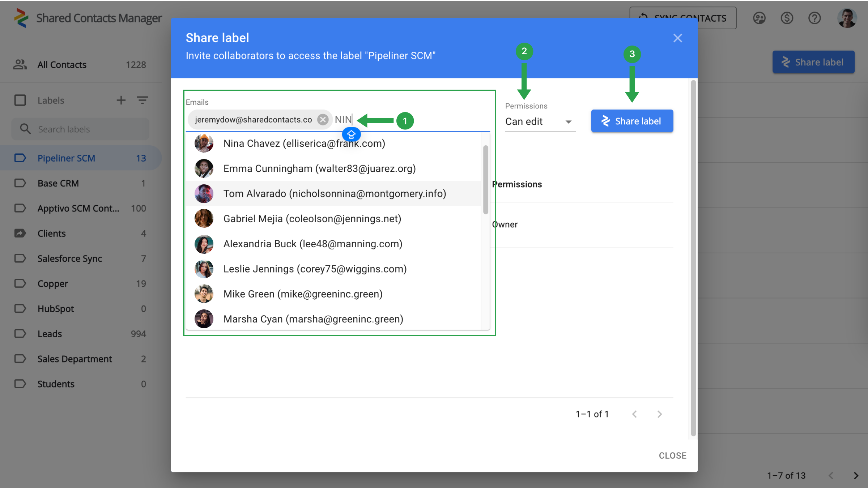Open the help question mark icon
Image resolution: width=868 pixels, height=488 pixels.
814,18
